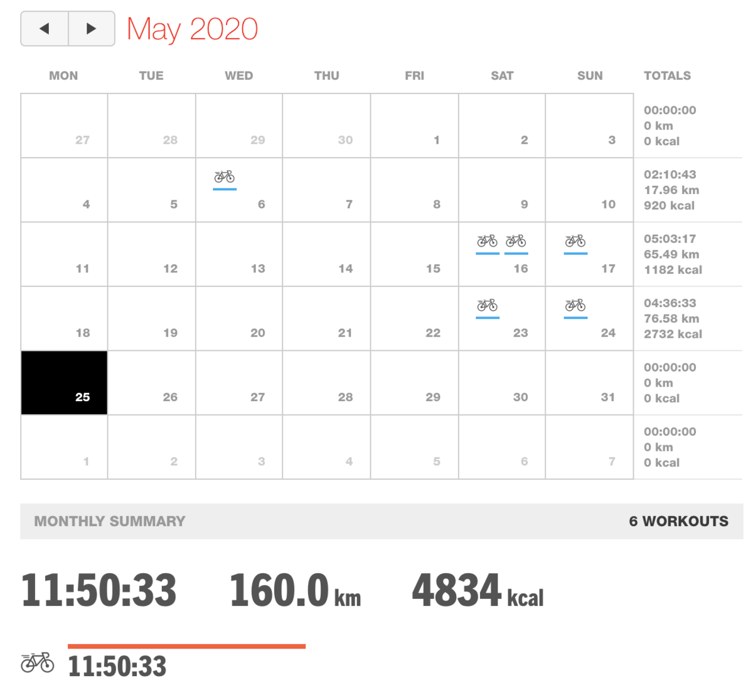Open the cycling workout on May 24
753x700 pixels.
click(575, 307)
